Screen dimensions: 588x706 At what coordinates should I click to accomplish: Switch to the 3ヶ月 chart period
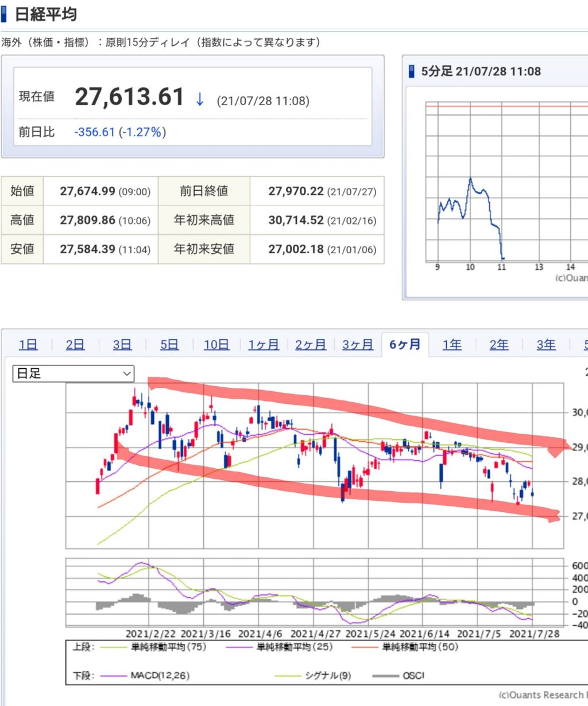tap(358, 345)
